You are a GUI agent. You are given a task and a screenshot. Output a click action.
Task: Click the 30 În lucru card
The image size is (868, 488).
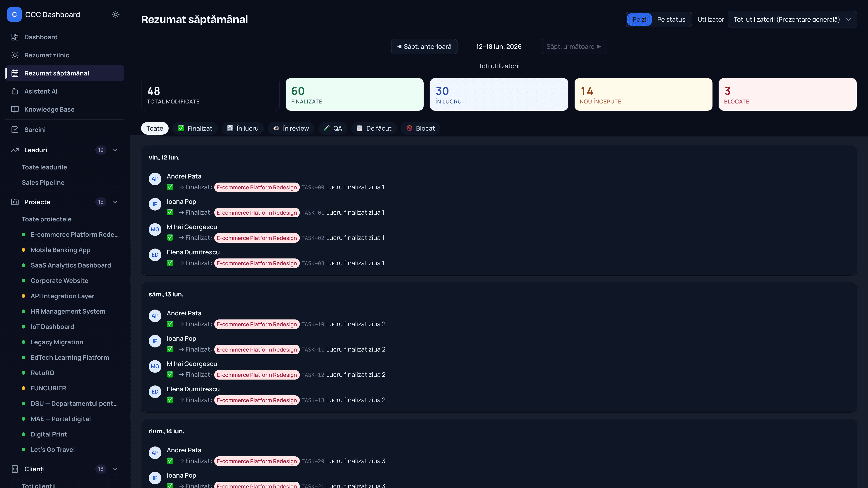[x=499, y=95]
